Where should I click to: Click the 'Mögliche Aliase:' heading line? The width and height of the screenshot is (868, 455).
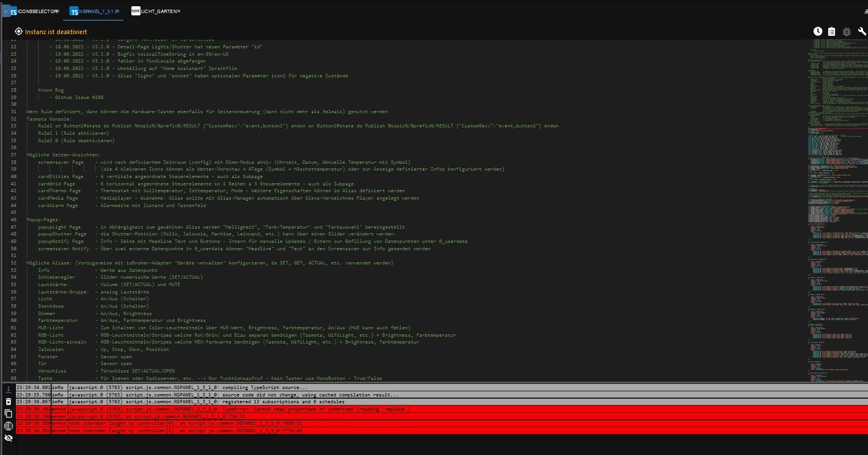(210, 263)
